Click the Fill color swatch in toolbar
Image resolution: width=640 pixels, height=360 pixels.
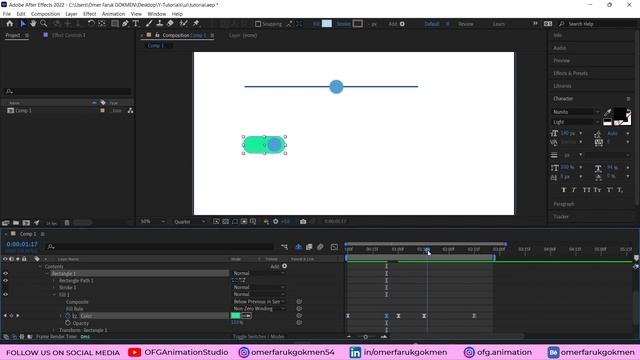327,24
